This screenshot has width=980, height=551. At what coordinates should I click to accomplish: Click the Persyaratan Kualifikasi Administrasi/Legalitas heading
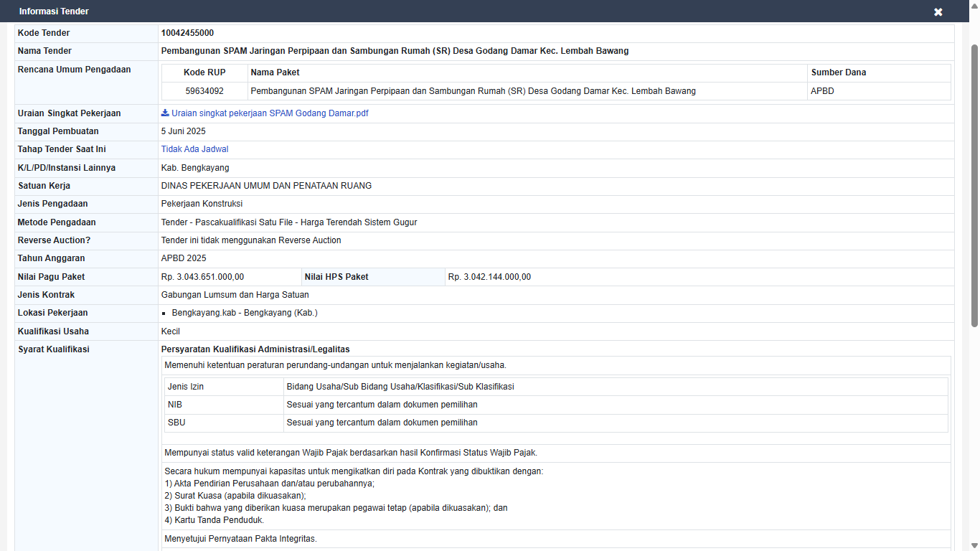click(x=255, y=349)
